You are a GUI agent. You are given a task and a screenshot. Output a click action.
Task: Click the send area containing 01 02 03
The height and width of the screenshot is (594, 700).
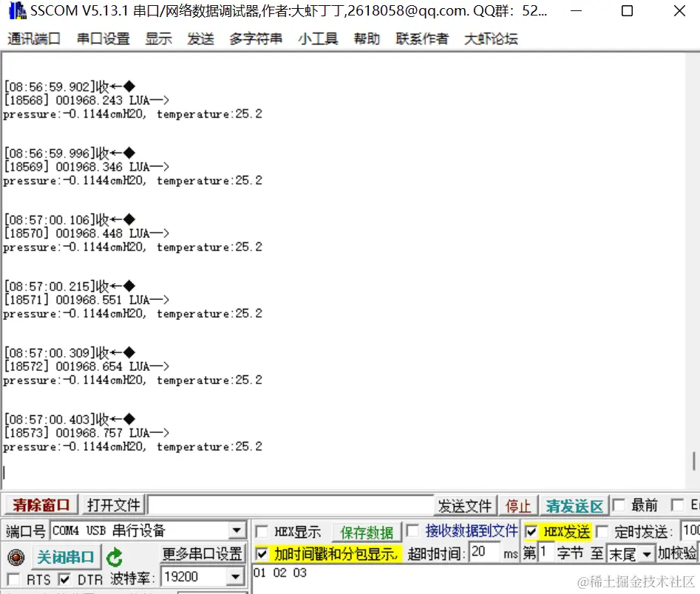(475, 579)
